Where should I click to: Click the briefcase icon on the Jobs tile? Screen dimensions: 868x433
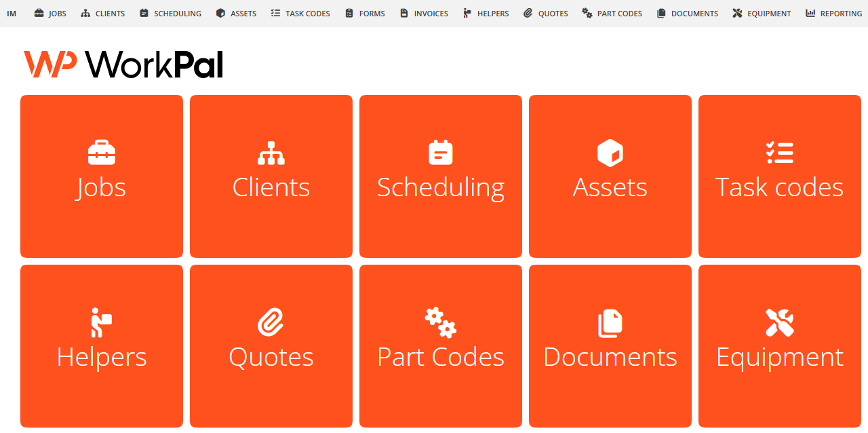pyautogui.click(x=102, y=153)
